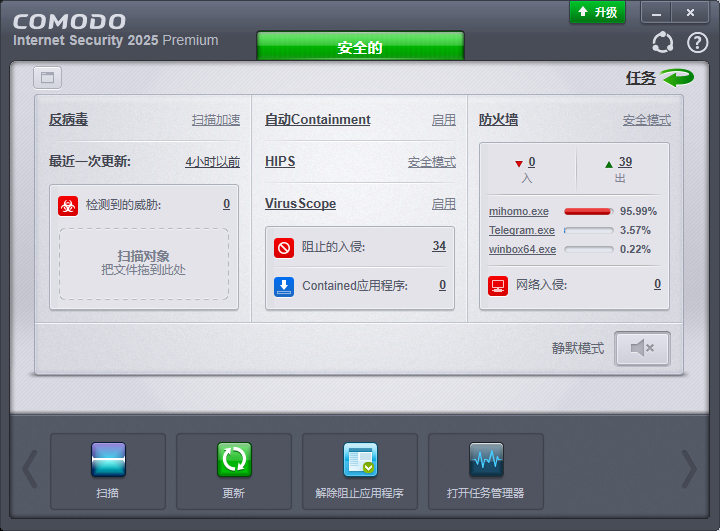Open outbound connections count 39
This screenshot has width=720, height=531.
coord(625,162)
